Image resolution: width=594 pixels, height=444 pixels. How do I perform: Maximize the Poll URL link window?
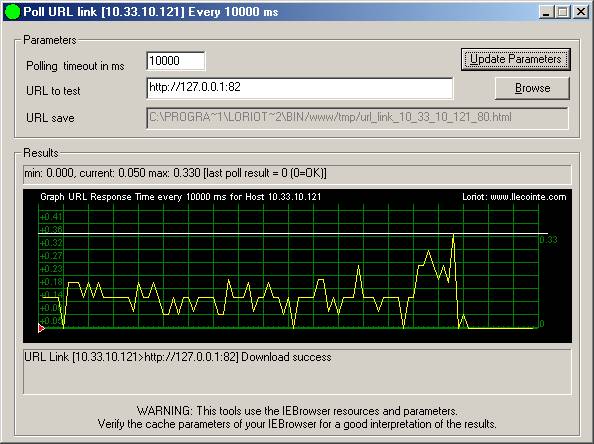(x=563, y=12)
